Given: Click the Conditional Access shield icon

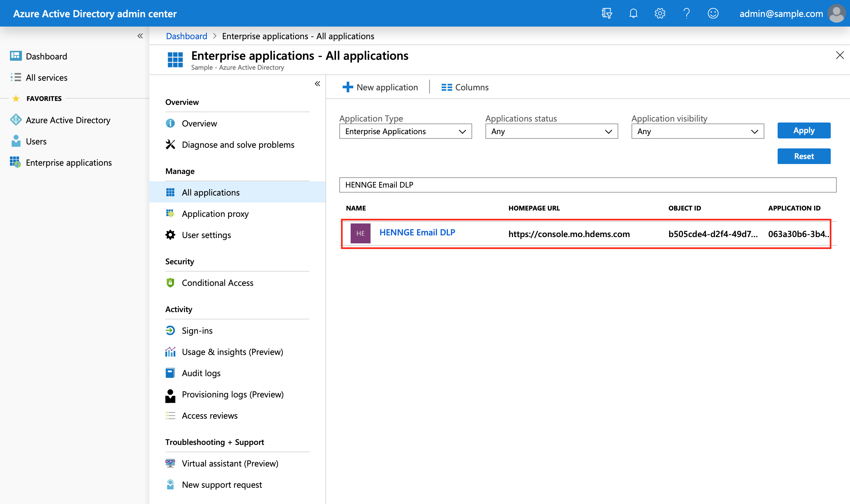Looking at the screenshot, I should point(170,283).
